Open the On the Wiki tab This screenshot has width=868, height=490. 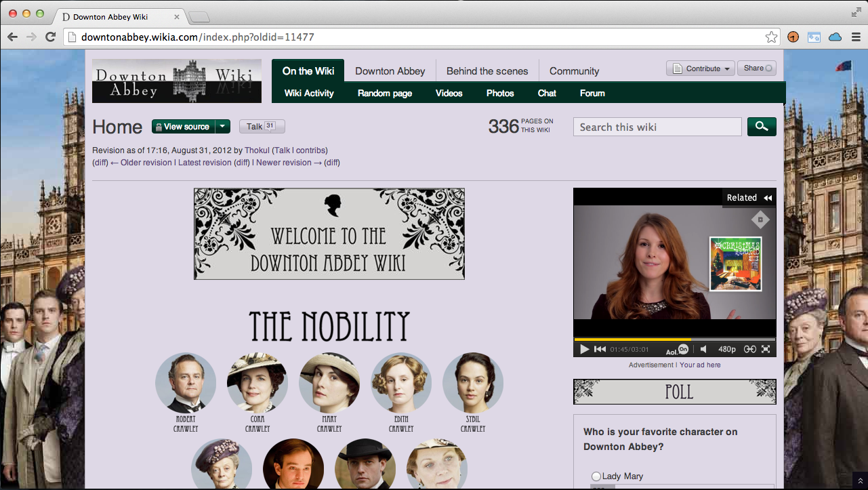click(x=308, y=70)
